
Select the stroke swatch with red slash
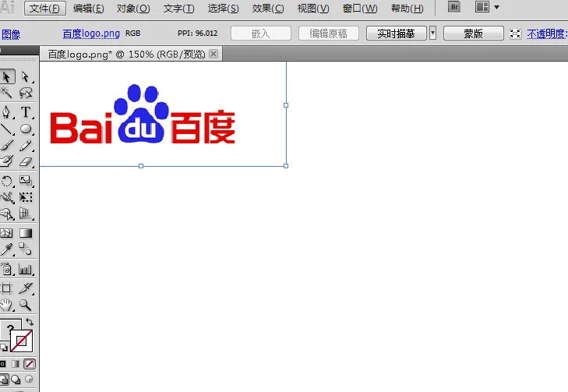click(x=21, y=341)
